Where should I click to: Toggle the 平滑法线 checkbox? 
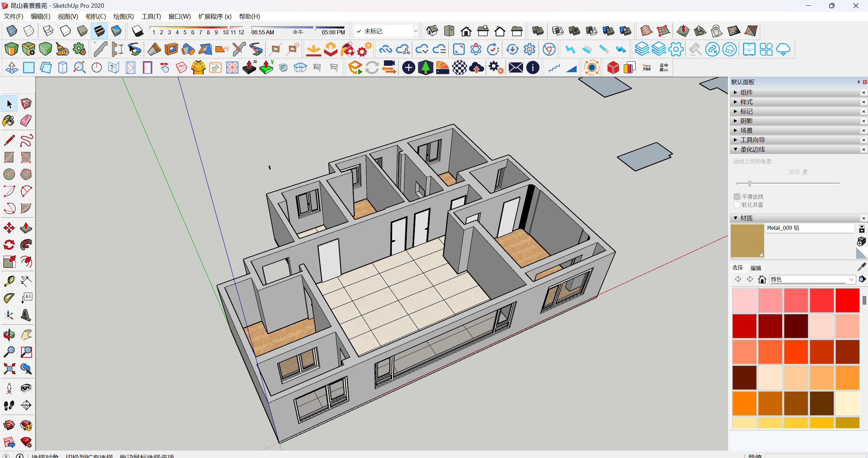tap(737, 197)
